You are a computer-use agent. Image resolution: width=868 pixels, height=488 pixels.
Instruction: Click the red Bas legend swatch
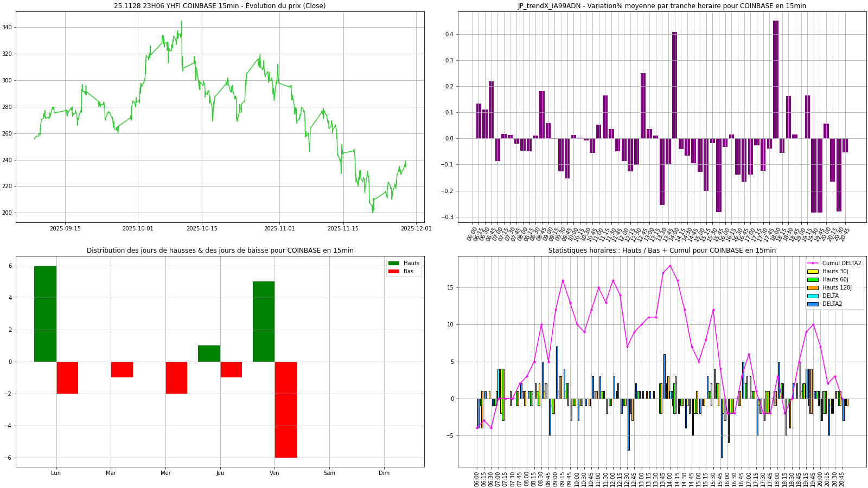394,271
